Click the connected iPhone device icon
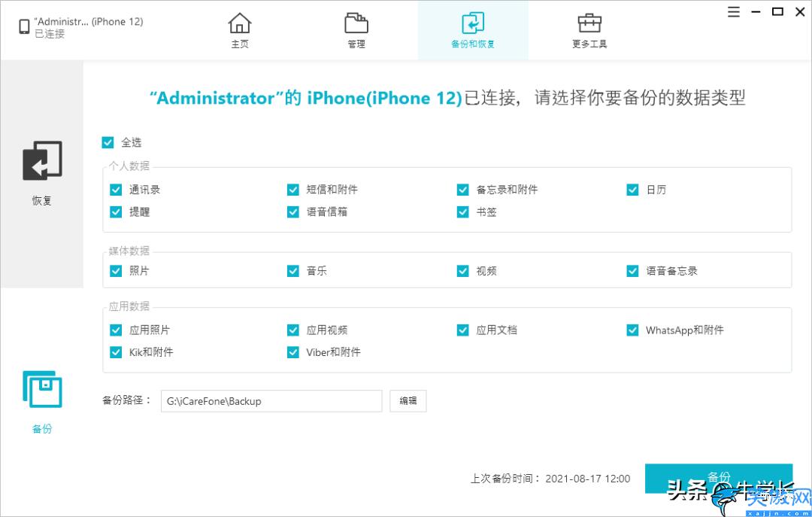 tap(24, 26)
